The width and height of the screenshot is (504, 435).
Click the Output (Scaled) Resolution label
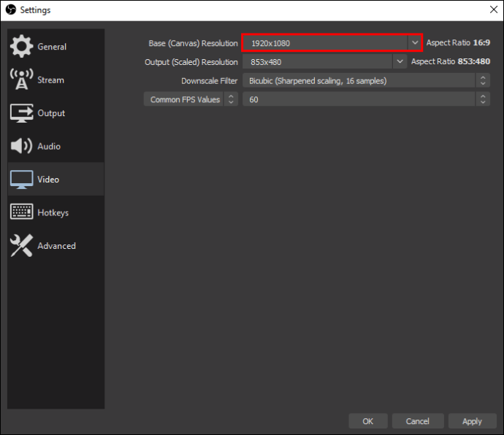(191, 62)
